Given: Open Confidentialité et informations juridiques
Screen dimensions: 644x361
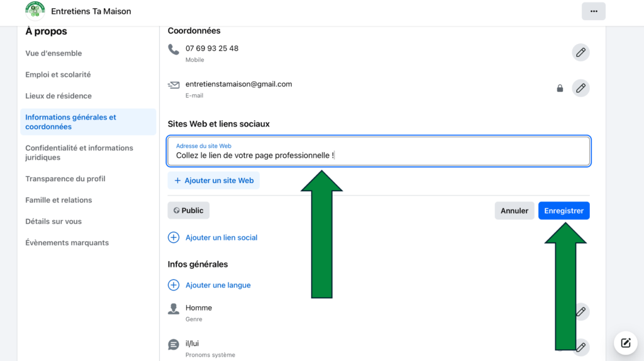Looking at the screenshot, I should click(x=79, y=153).
